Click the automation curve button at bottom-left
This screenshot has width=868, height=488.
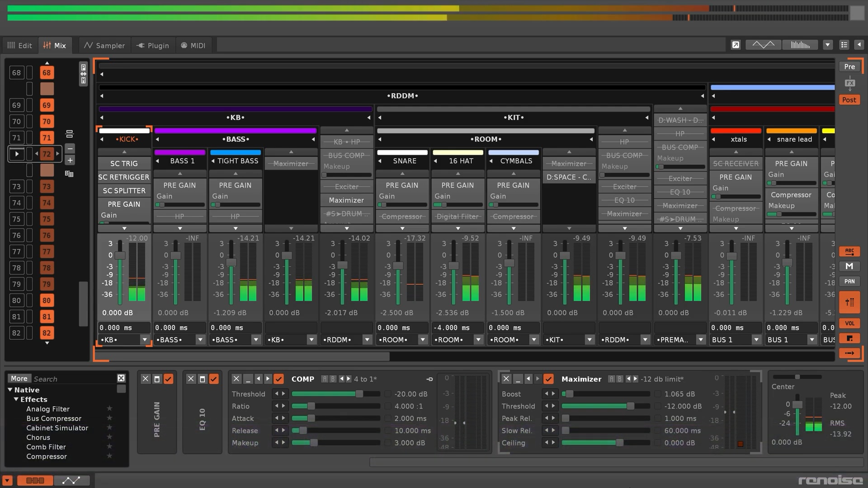[x=71, y=480]
